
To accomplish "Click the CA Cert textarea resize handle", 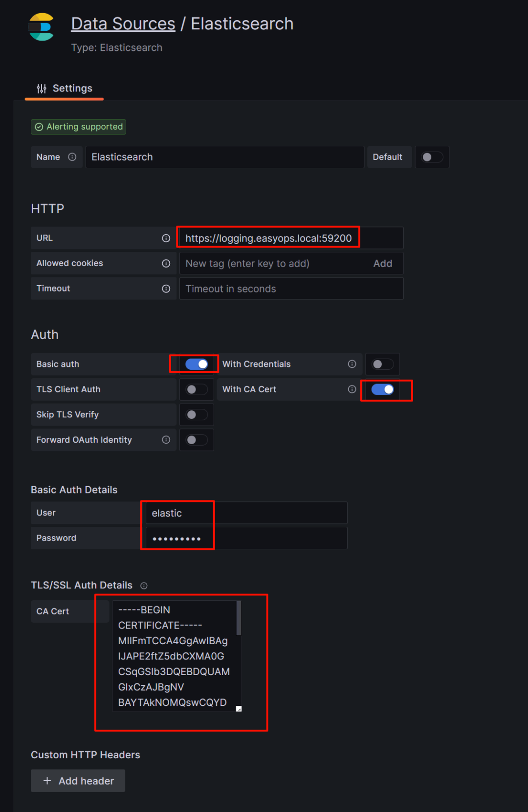I will (x=239, y=709).
